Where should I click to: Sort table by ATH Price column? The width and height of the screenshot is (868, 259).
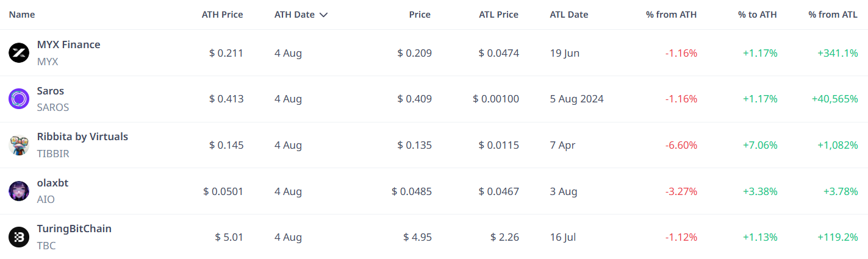(x=223, y=15)
